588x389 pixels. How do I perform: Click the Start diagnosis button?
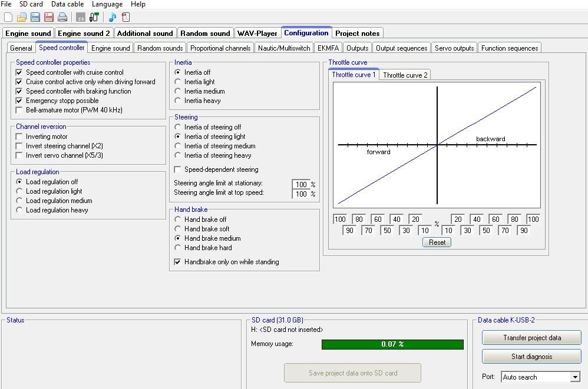coord(531,357)
